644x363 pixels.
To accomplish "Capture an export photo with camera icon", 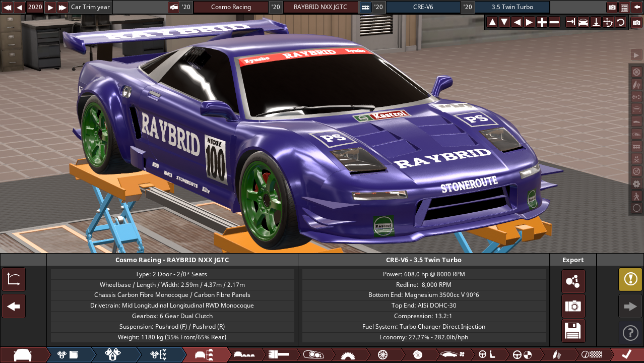I will click(x=573, y=306).
